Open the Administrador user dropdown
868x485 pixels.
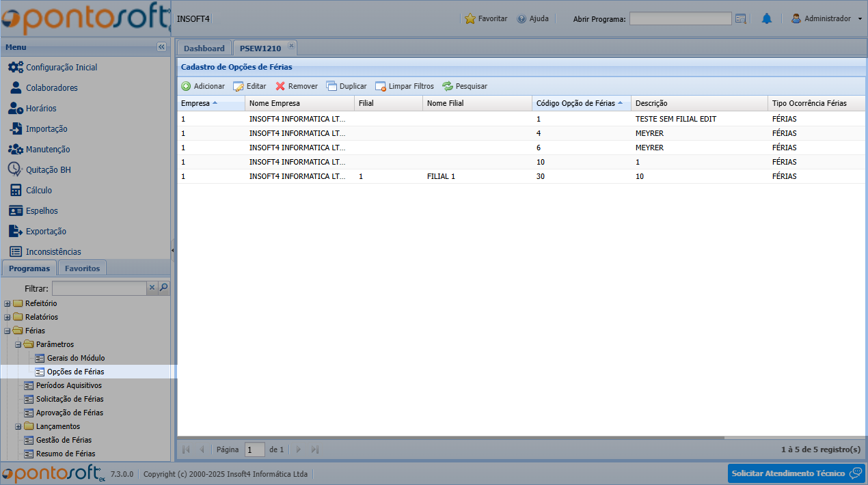[x=827, y=18]
